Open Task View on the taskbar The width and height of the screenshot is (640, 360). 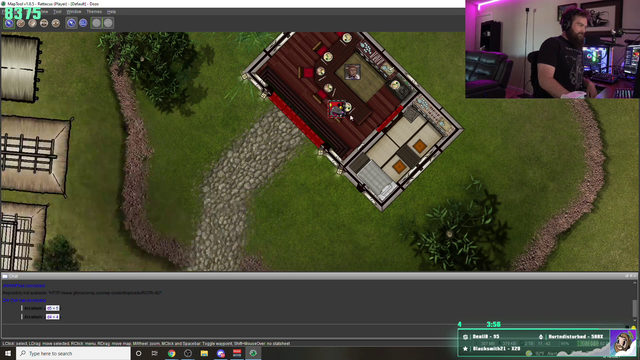(155, 353)
